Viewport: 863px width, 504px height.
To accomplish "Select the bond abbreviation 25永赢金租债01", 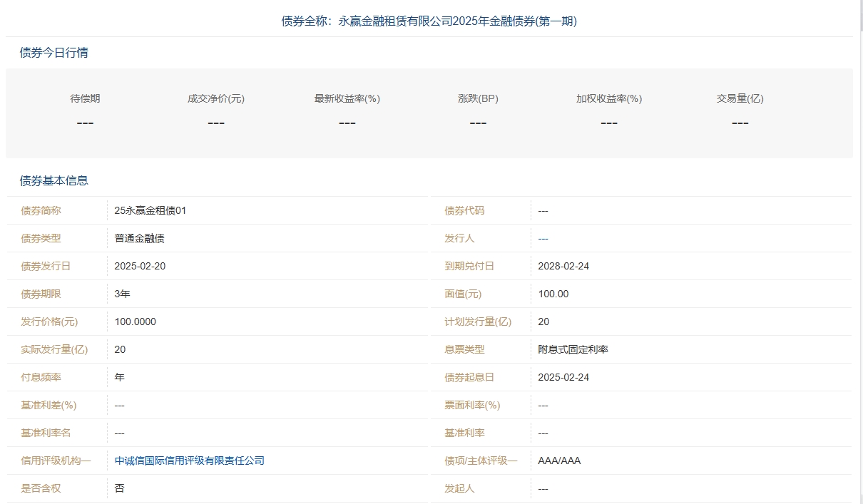I will (x=151, y=210).
